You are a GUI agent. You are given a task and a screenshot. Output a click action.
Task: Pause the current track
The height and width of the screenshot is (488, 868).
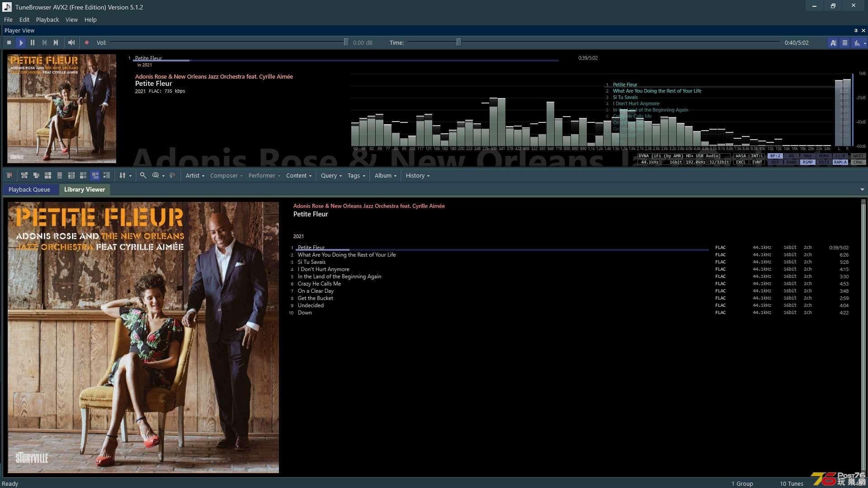33,42
